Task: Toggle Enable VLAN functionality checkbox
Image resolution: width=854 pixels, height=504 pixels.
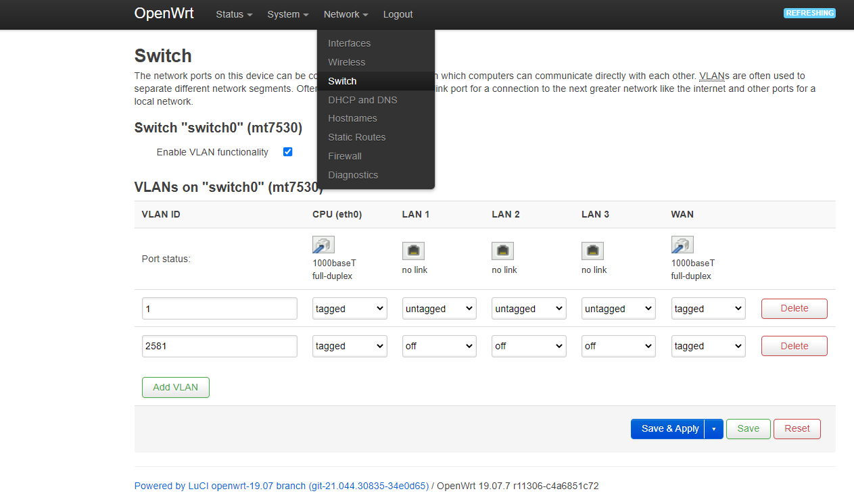Action: coord(287,152)
